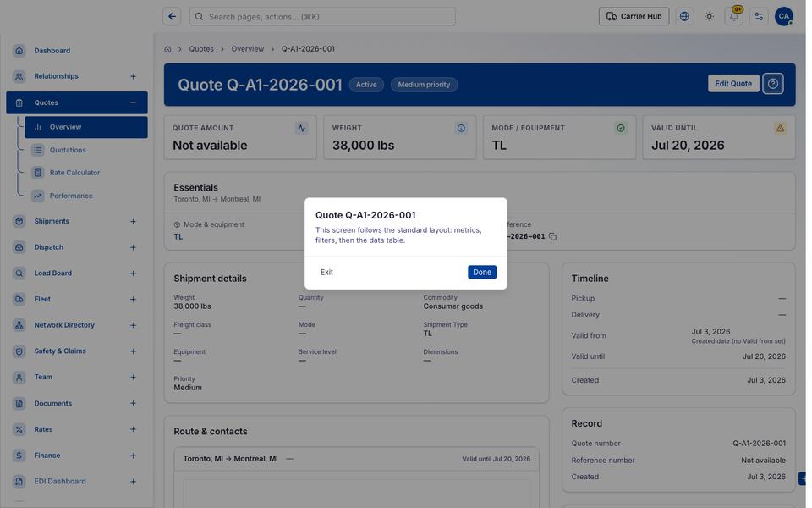Click the Weight info icon
This screenshot has width=812, height=508.
461,128
